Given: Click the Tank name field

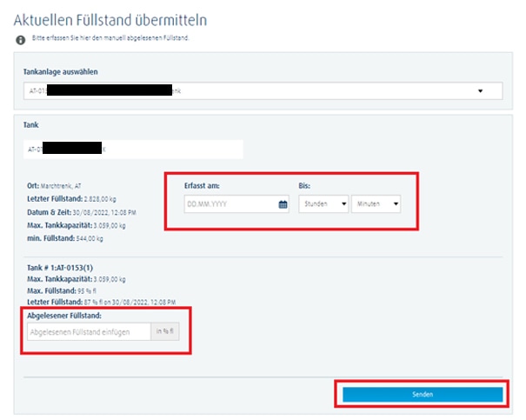Looking at the screenshot, I should click(x=133, y=150).
